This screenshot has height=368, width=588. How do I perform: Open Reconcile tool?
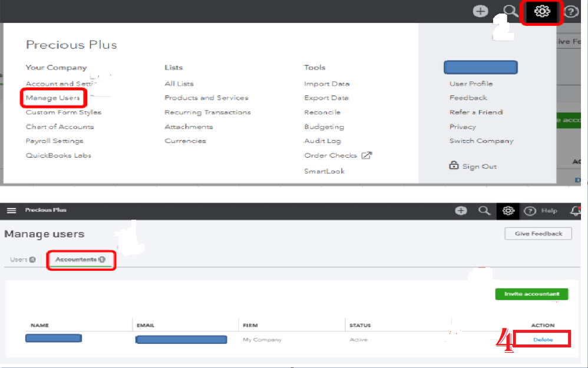(x=322, y=112)
